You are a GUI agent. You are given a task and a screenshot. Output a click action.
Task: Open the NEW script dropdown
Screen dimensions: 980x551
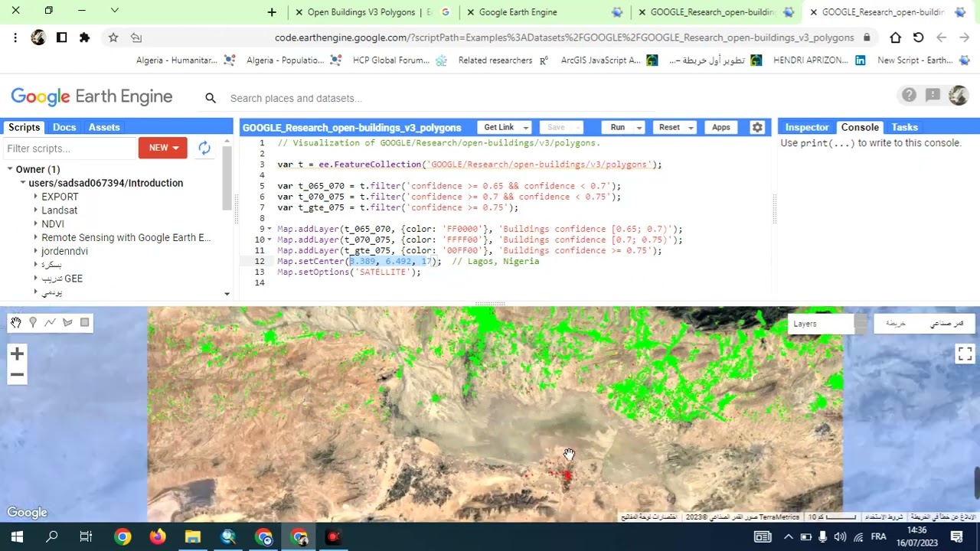[162, 148]
